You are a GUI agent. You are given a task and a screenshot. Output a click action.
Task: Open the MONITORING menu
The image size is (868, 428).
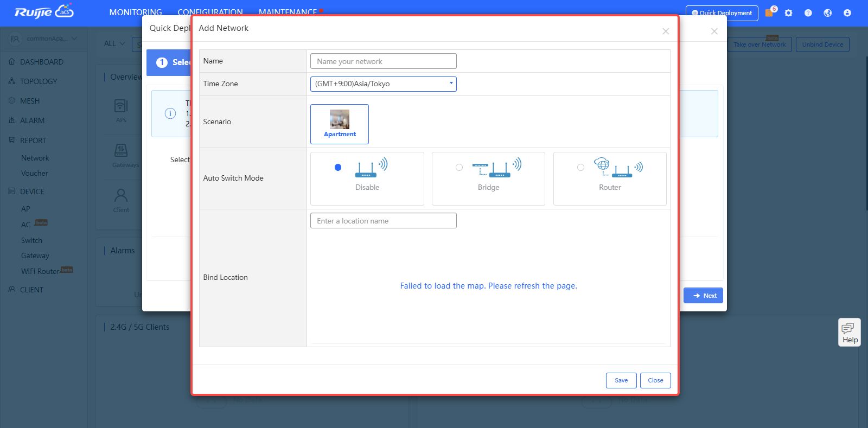(136, 12)
